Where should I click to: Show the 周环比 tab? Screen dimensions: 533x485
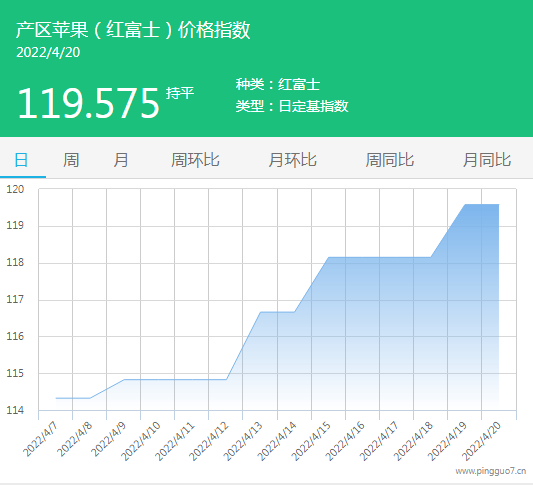click(x=195, y=160)
